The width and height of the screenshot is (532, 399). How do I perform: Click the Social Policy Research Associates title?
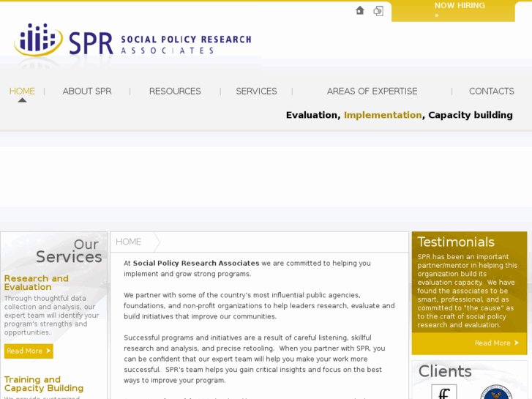point(186,45)
